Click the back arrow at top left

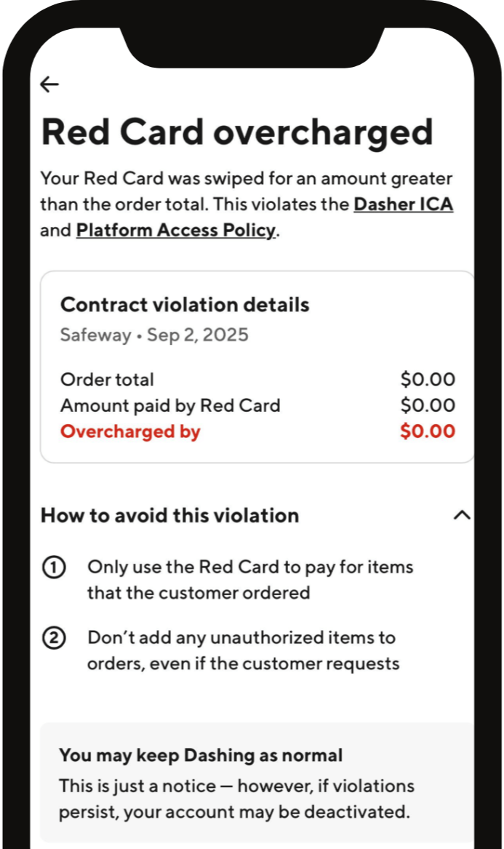point(49,84)
